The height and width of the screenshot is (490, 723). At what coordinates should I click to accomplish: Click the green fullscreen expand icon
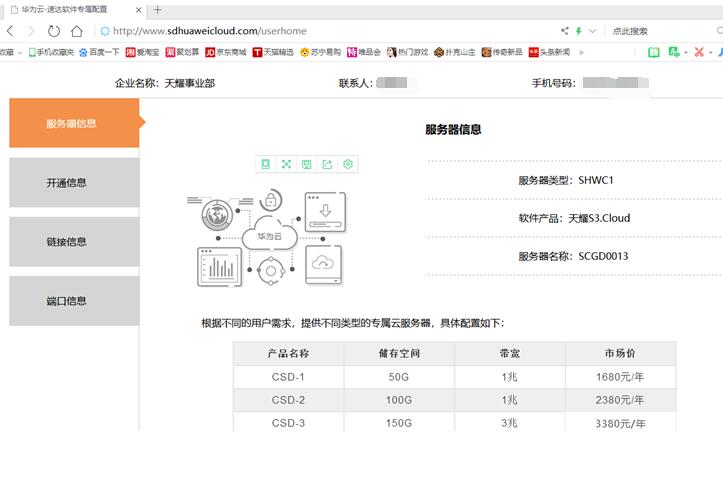pos(286,164)
